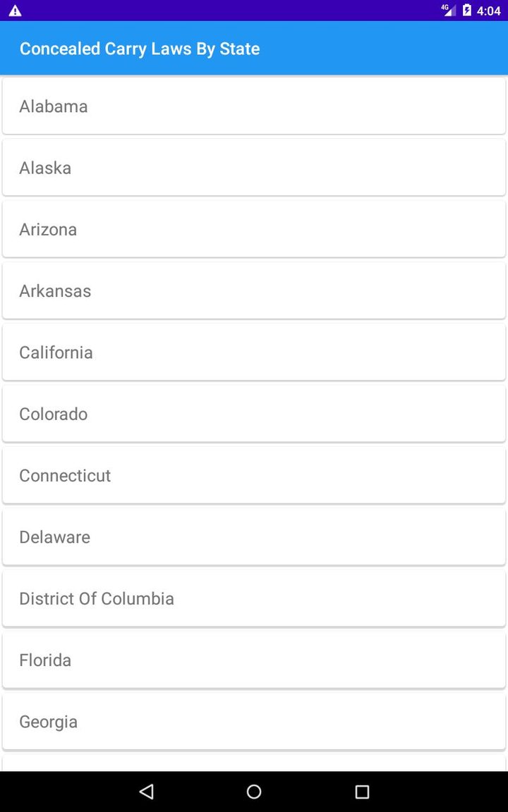Viewport: 508px width, 812px height.
Task: Open recent apps via square icon
Action: click(x=362, y=792)
